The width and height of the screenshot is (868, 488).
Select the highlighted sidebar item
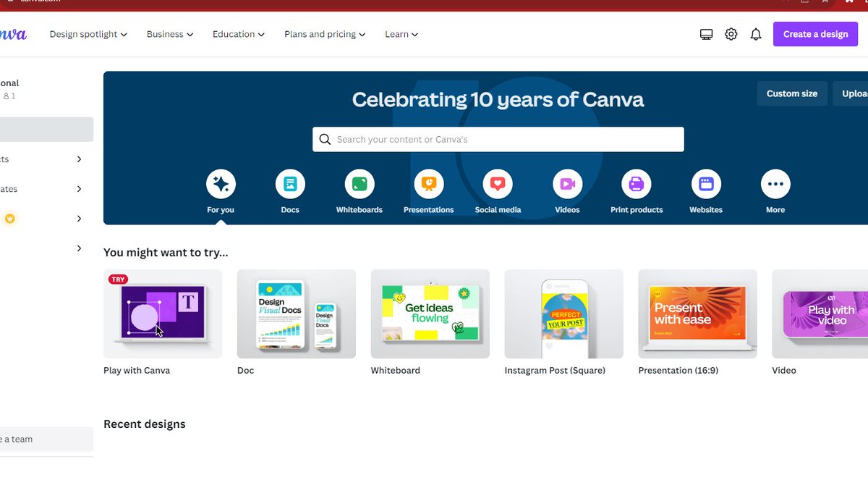(x=46, y=130)
